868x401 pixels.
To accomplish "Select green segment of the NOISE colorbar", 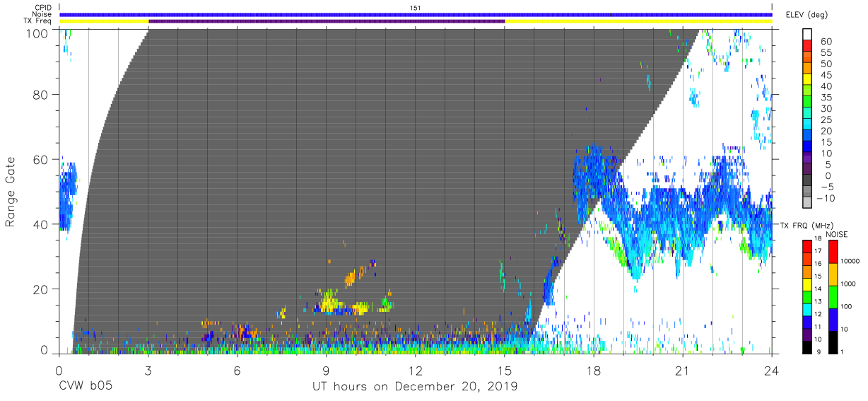I will tap(833, 296).
